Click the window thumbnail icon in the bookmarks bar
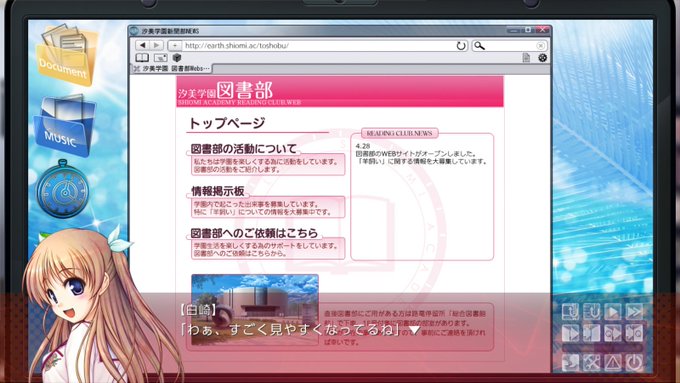This screenshot has height=383, width=680. pyautogui.click(x=160, y=58)
